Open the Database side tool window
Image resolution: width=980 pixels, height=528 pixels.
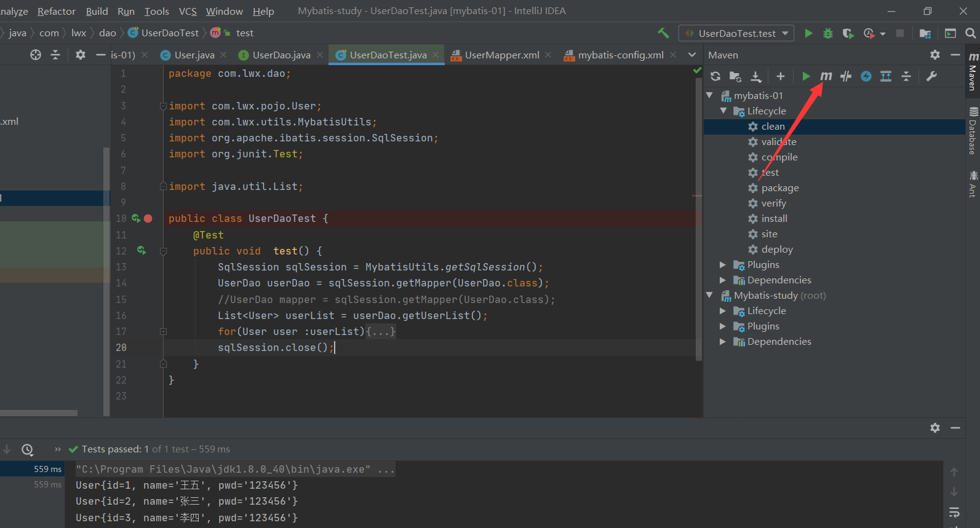point(973,131)
